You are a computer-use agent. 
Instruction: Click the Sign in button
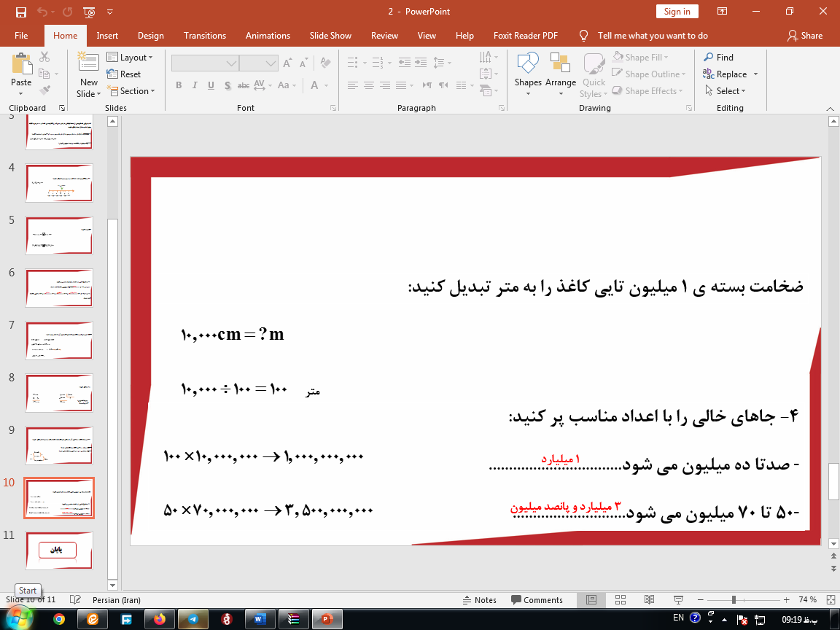click(677, 12)
